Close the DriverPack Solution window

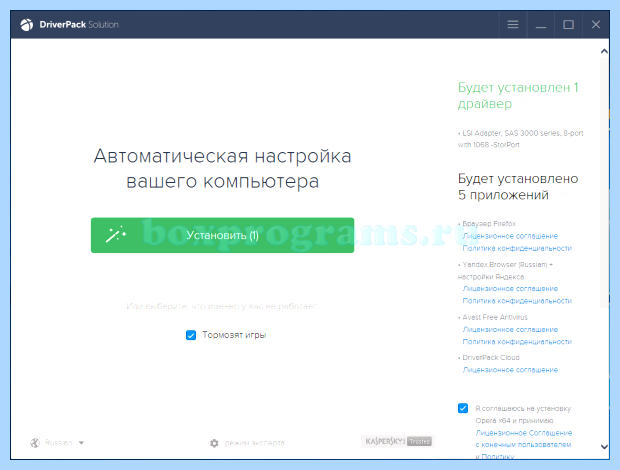pos(596,25)
